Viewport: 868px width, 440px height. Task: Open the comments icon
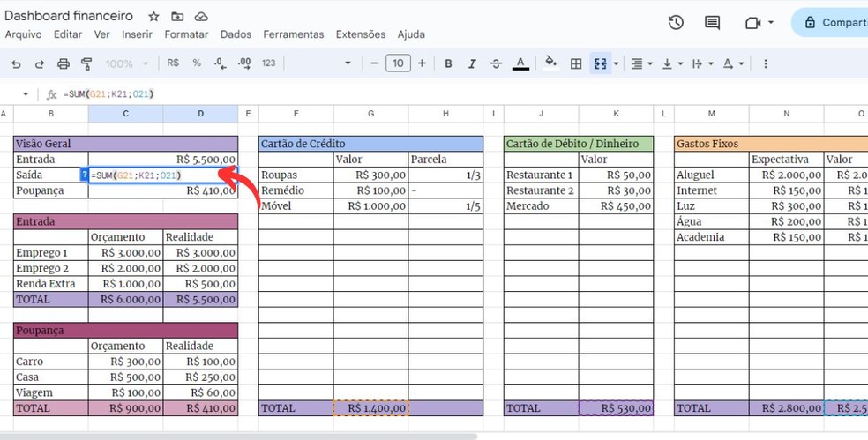coord(712,23)
